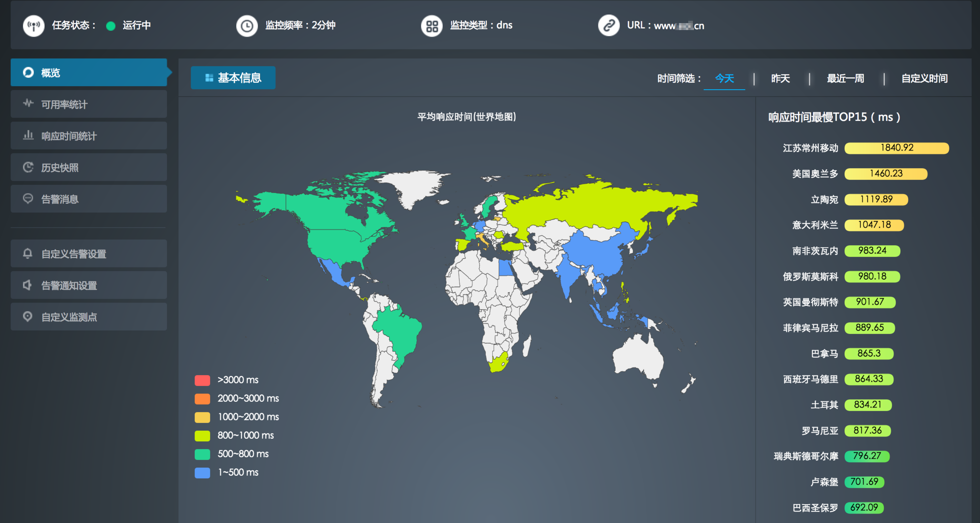Click the monitoring frequency clock icon

[247, 25]
